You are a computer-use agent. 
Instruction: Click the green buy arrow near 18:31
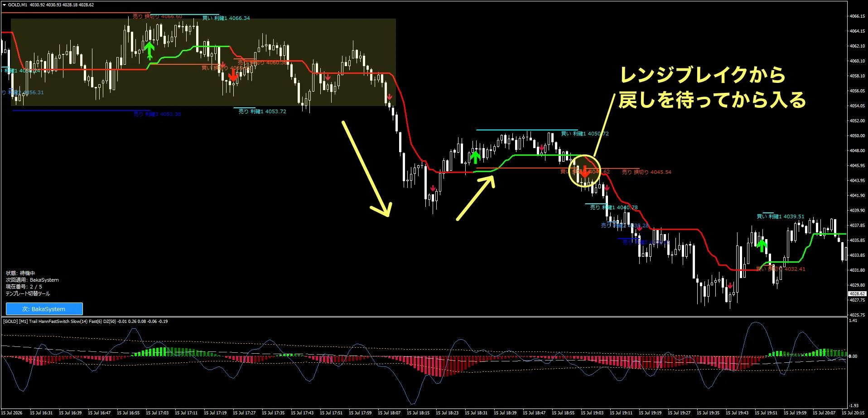475,157
